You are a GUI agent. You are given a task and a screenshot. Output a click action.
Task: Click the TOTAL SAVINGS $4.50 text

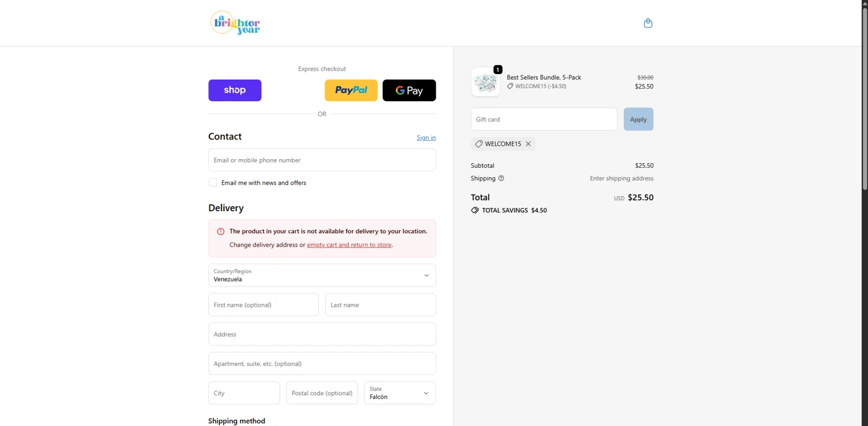pyautogui.click(x=514, y=211)
